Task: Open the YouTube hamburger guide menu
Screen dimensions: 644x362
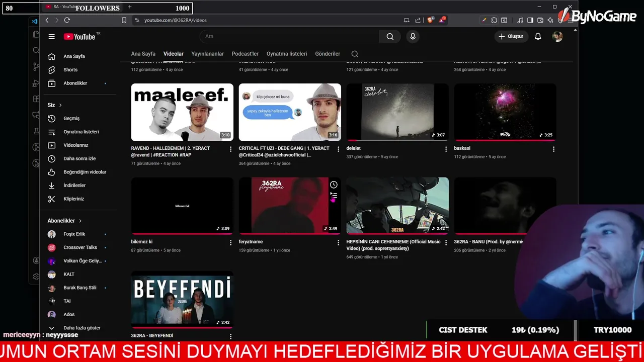Action: tap(51, 37)
